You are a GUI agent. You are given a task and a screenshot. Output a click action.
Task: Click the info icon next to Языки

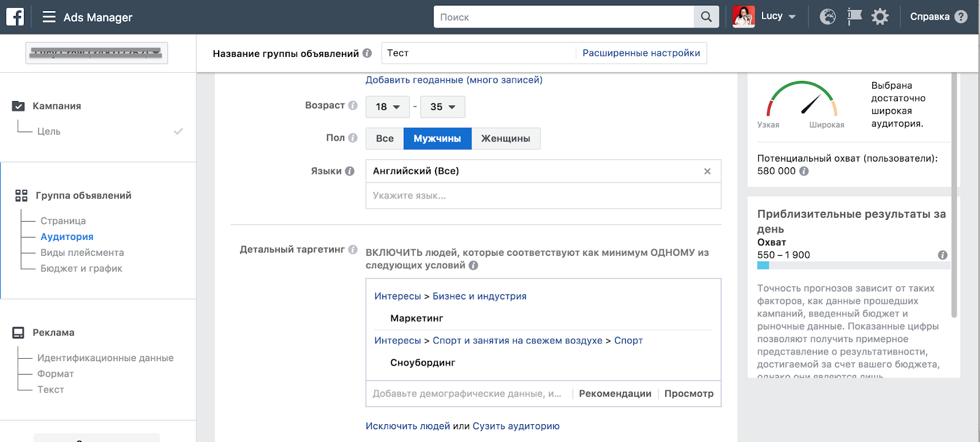click(350, 171)
